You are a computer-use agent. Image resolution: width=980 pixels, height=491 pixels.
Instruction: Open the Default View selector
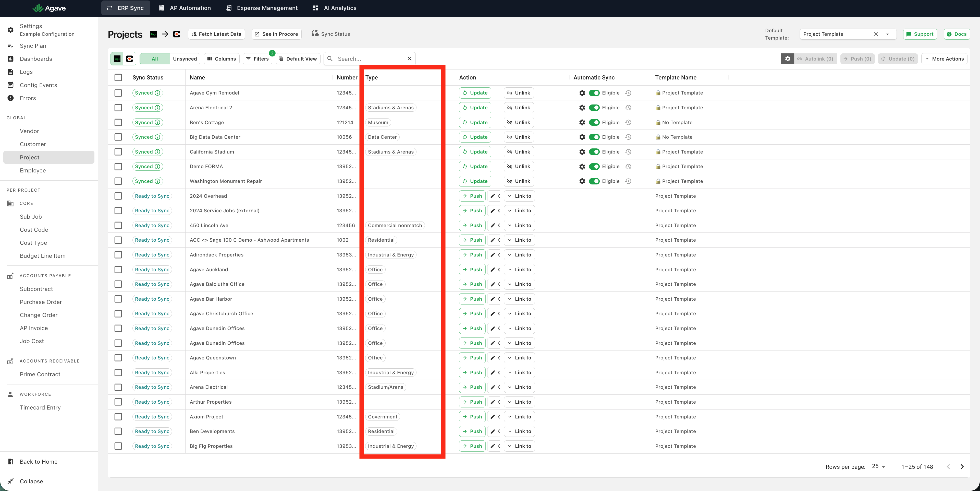pyautogui.click(x=298, y=59)
